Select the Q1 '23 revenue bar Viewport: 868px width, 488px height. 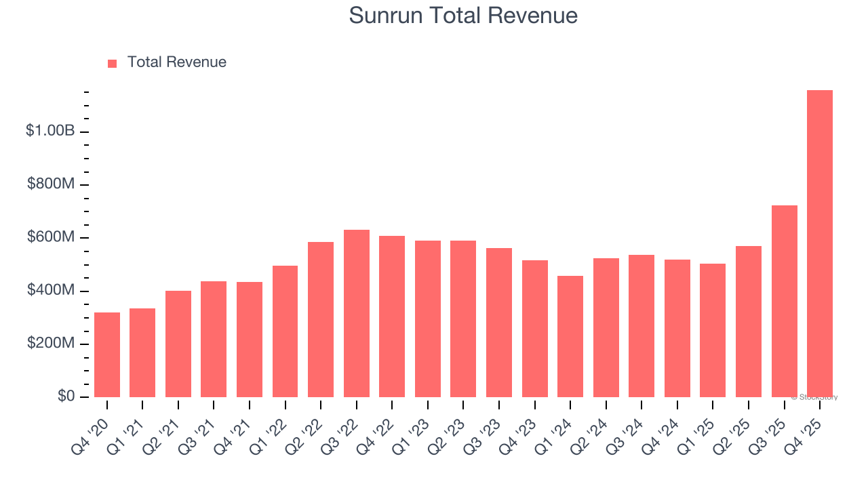(x=428, y=319)
